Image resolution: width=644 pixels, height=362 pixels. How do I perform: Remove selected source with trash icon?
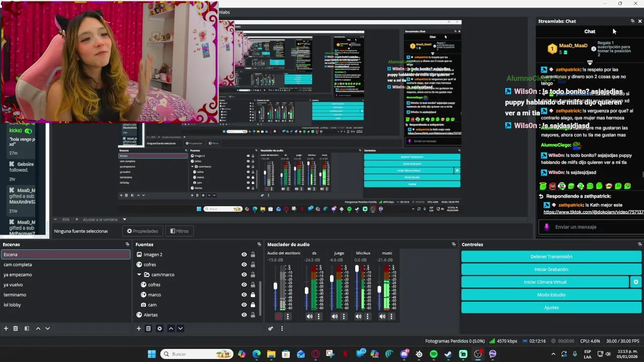[148, 328]
